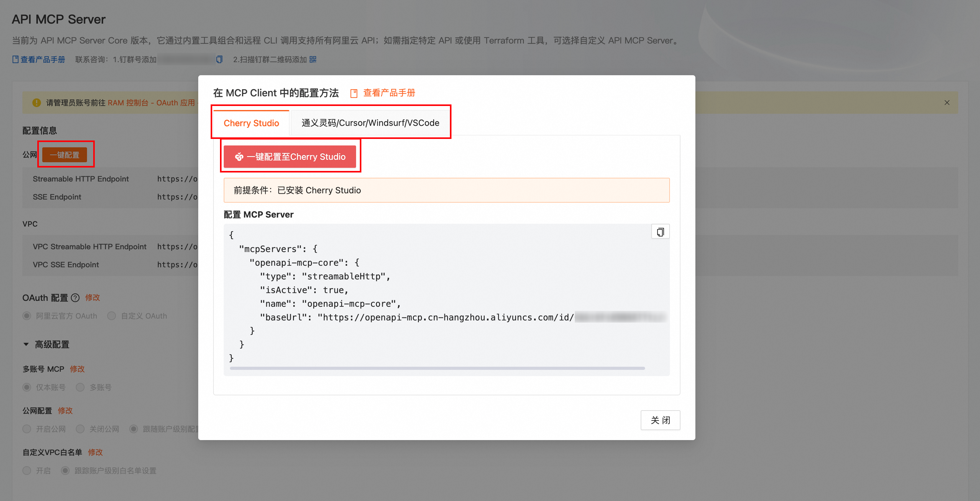The image size is (980, 501).
Task: Select 自定义 OAuth radio option
Action: point(112,316)
